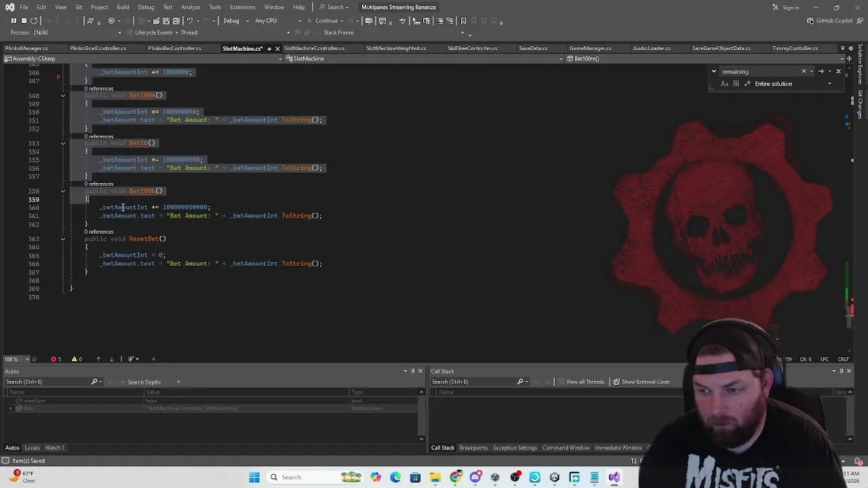868x488 pixels.
Task: Open the SlotMachine class navigation dropdown
Action: (x=424, y=58)
